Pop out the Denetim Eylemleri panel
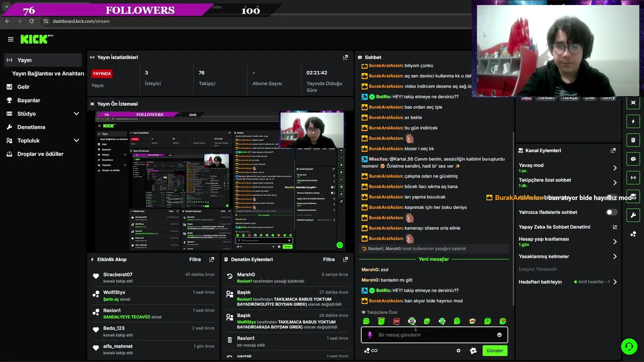 point(345,259)
